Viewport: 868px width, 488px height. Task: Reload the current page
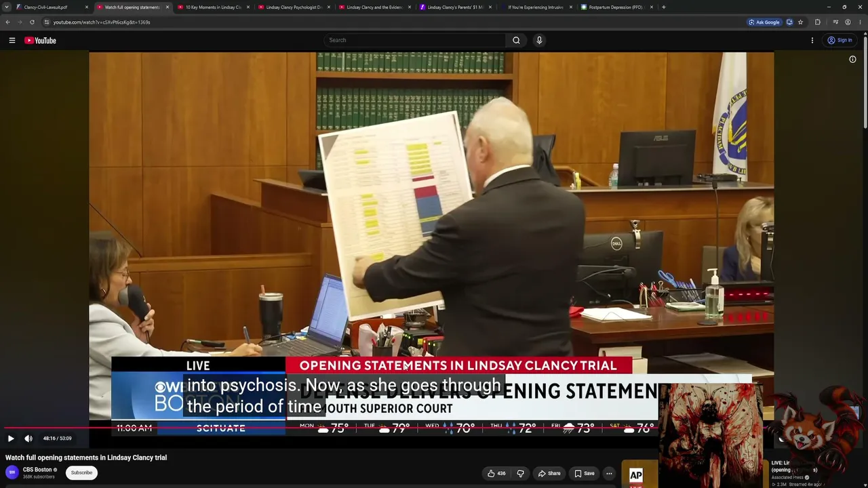click(32, 22)
